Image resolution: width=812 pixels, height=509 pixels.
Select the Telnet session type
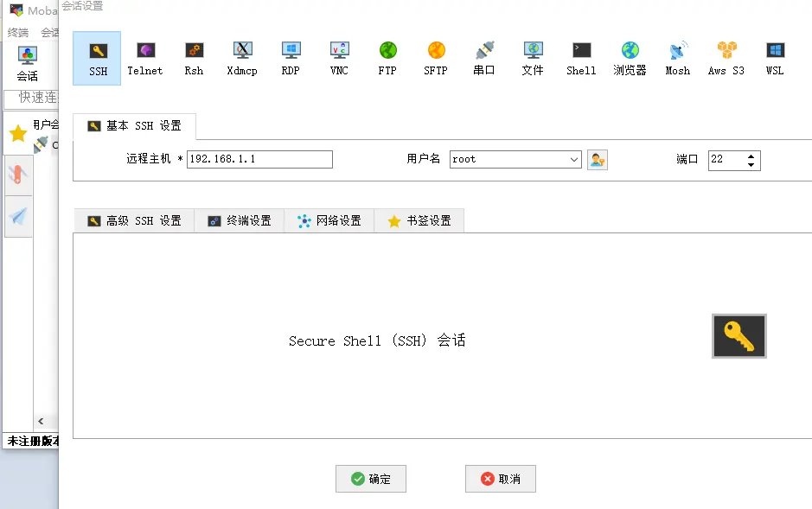click(144, 58)
